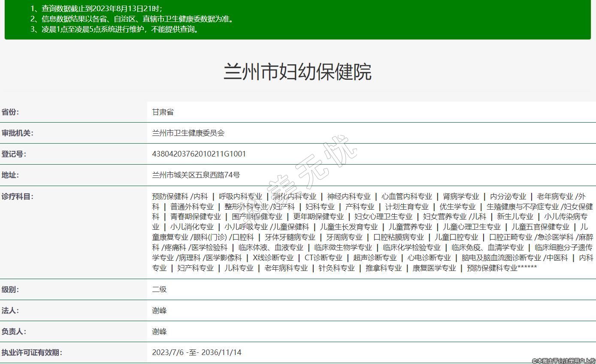Click the 审批机关 row label
The height and width of the screenshot is (364, 596).
pos(17,133)
